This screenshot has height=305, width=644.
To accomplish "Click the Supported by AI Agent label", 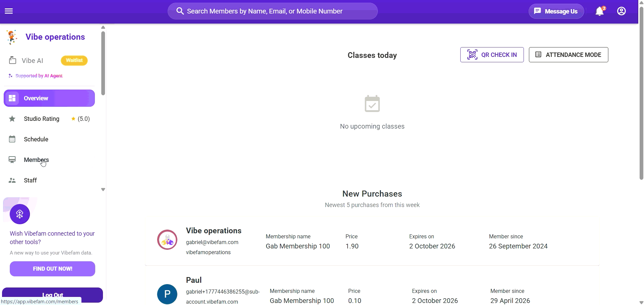I will point(39,76).
